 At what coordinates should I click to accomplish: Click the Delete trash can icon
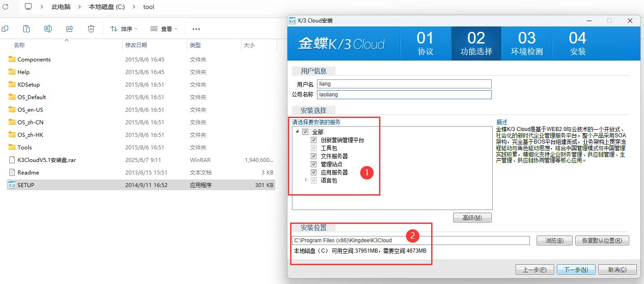coord(91,29)
